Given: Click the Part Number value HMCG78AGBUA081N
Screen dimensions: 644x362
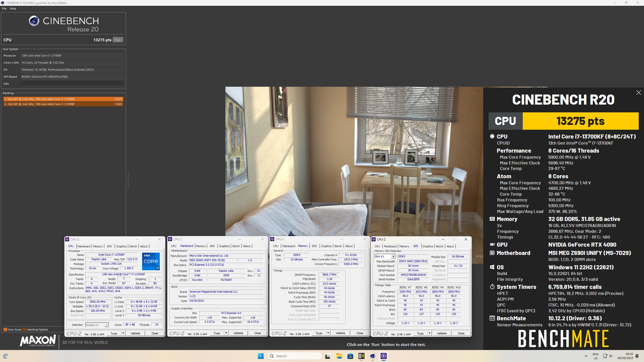Looking at the screenshot, I should [413, 275].
